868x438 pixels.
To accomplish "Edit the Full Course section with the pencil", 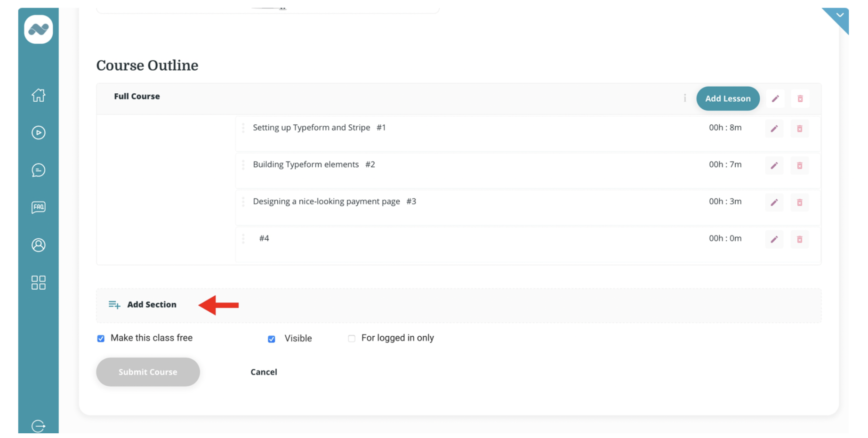I will 775,99.
